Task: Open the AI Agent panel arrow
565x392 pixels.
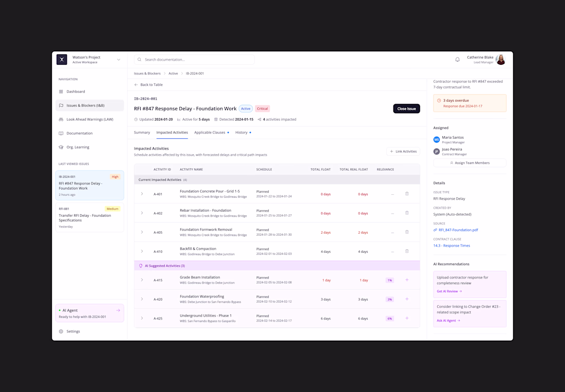Action: tap(118, 310)
